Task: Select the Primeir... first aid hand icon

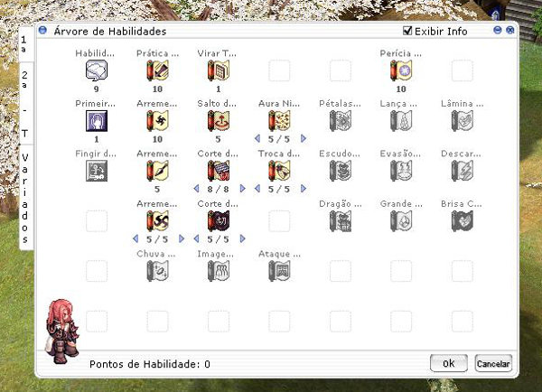Action: [97, 121]
